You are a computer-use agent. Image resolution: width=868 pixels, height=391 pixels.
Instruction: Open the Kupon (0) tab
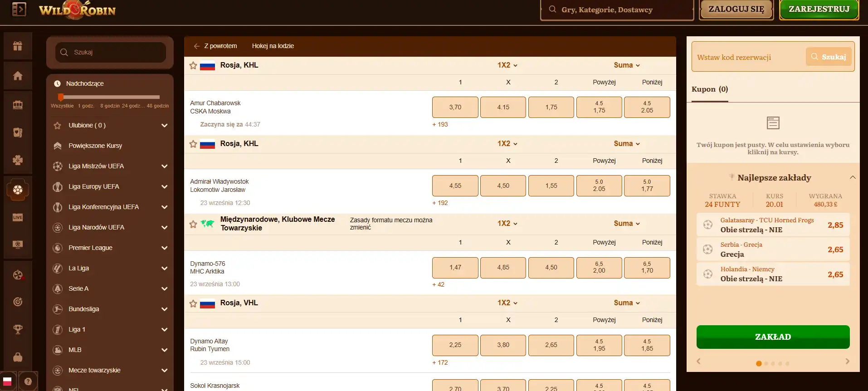click(710, 89)
